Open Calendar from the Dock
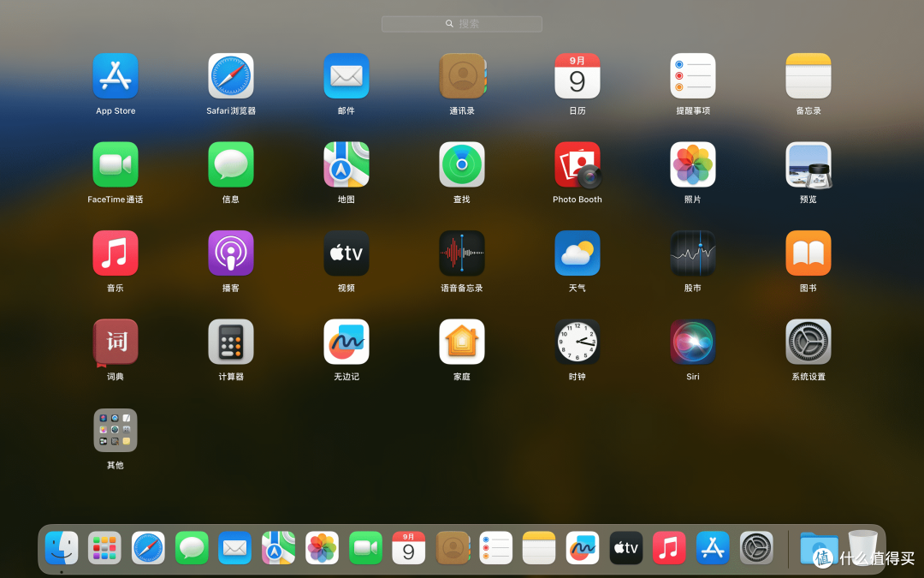Viewport: 924px width, 578px height. pyautogui.click(x=408, y=548)
